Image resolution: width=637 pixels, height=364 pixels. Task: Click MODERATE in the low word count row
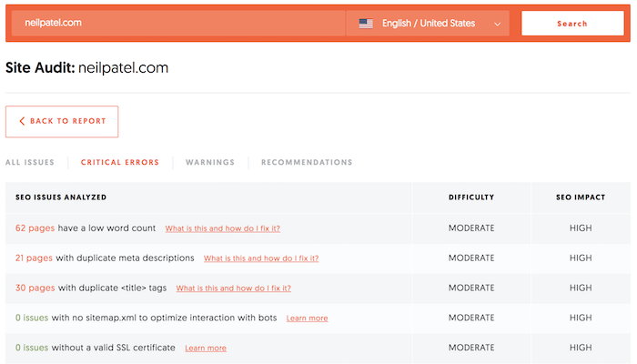(471, 228)
